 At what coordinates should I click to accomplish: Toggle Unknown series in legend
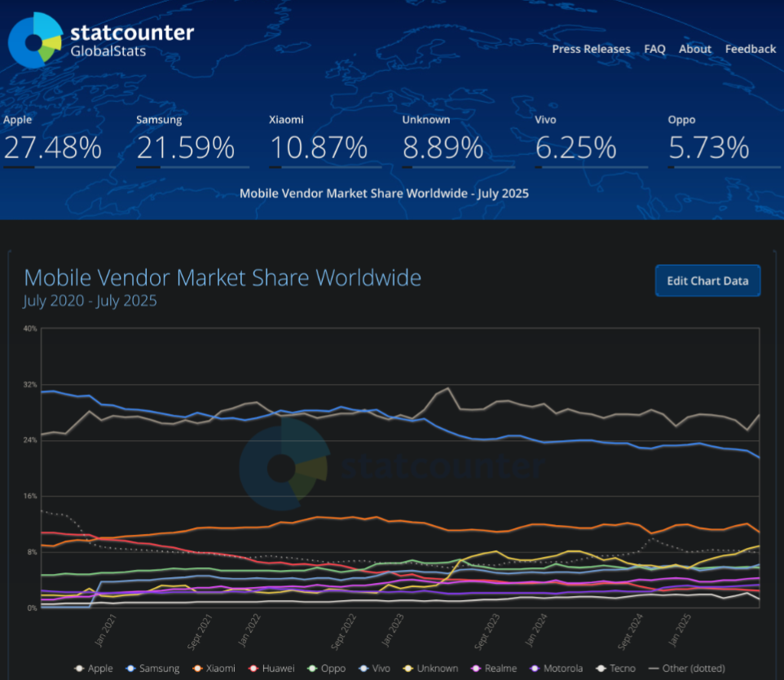[431, 669]
